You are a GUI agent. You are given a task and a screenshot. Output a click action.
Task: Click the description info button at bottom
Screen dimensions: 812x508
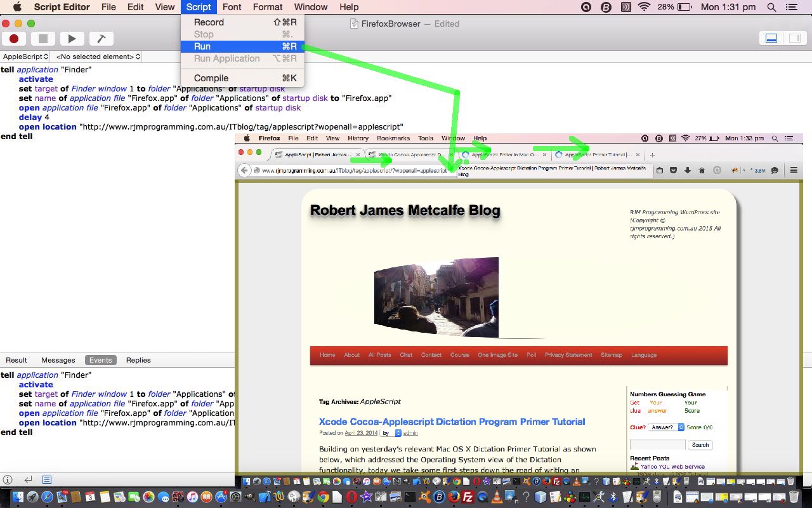click(8, 480)
